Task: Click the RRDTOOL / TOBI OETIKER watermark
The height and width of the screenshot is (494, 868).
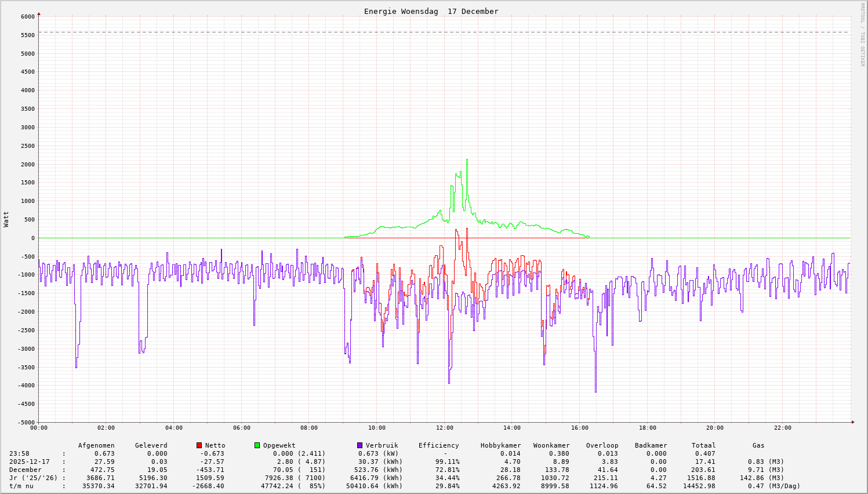Action: point(862,34)
